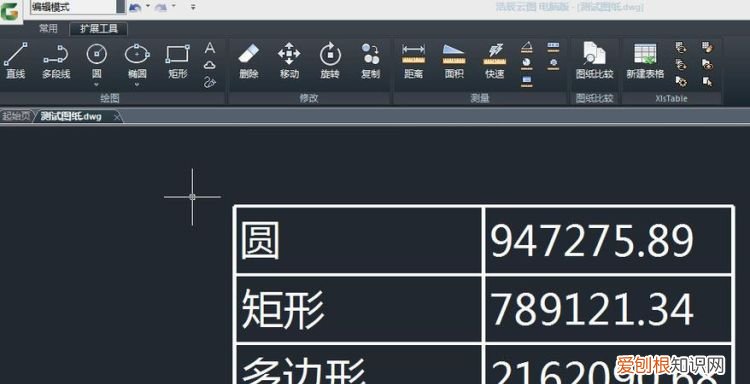This screenshot has width=750, height=384.
Task: Switch to the 扩展工具 ribbon tab
Action: 99,29
